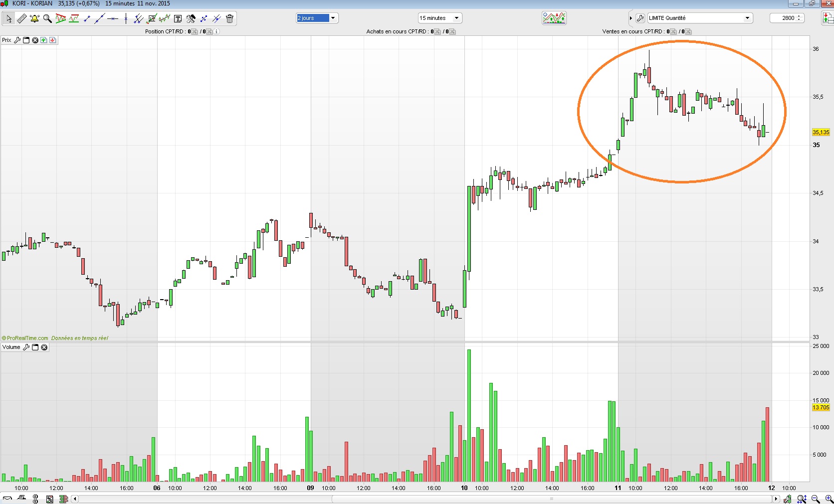Maximize the Prix panel window

point(26,40)
